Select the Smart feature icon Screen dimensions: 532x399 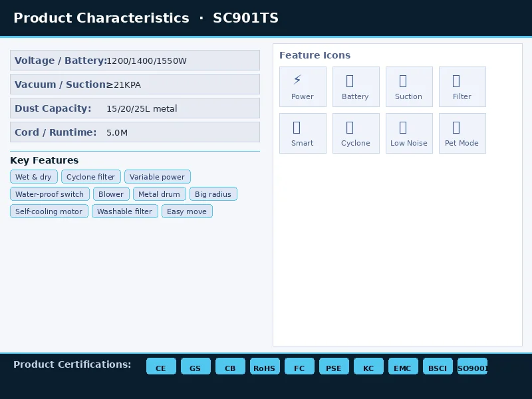coord(303,134)
